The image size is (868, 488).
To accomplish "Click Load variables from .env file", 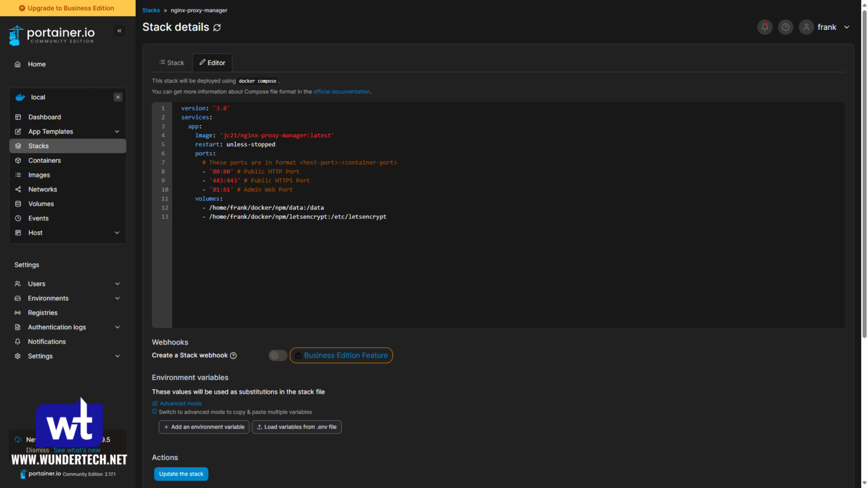I will pyautogui.click(x=297, y=427).
